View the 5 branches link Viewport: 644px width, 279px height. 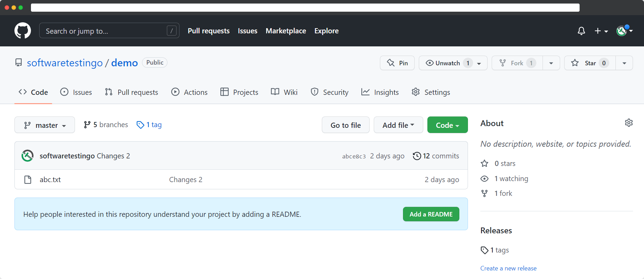pos(106,125)
